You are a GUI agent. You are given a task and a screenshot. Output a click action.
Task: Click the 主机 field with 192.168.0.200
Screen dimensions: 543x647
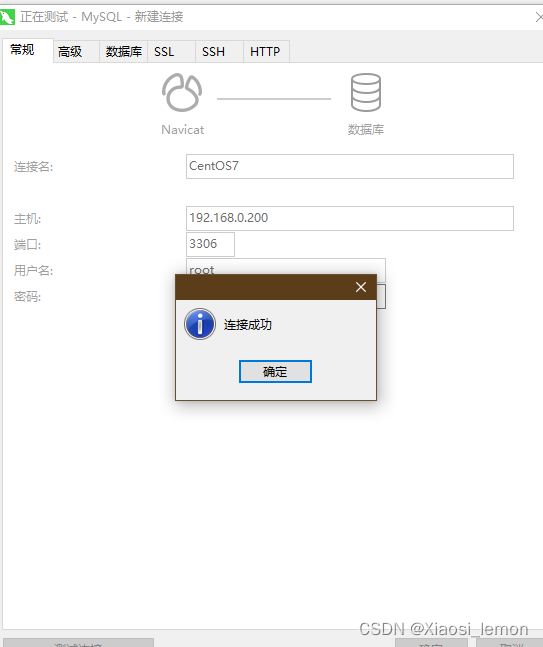pyautogui.click(x=349, y=218)
